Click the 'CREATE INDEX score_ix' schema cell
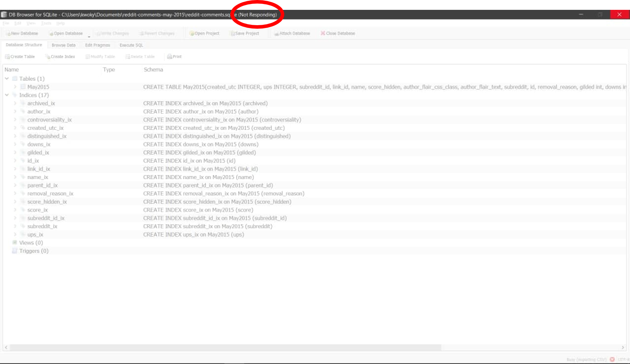 pos(198,210)
